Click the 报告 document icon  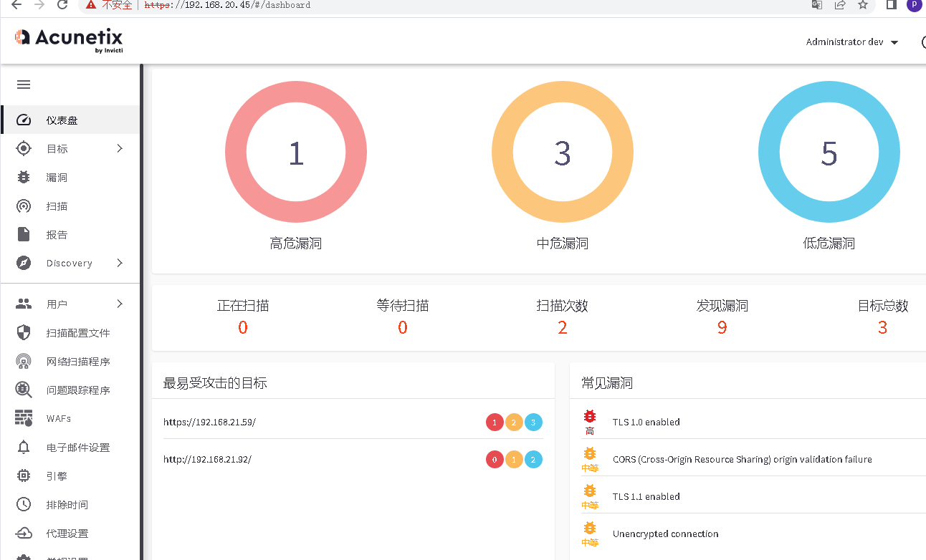point(24,234)
